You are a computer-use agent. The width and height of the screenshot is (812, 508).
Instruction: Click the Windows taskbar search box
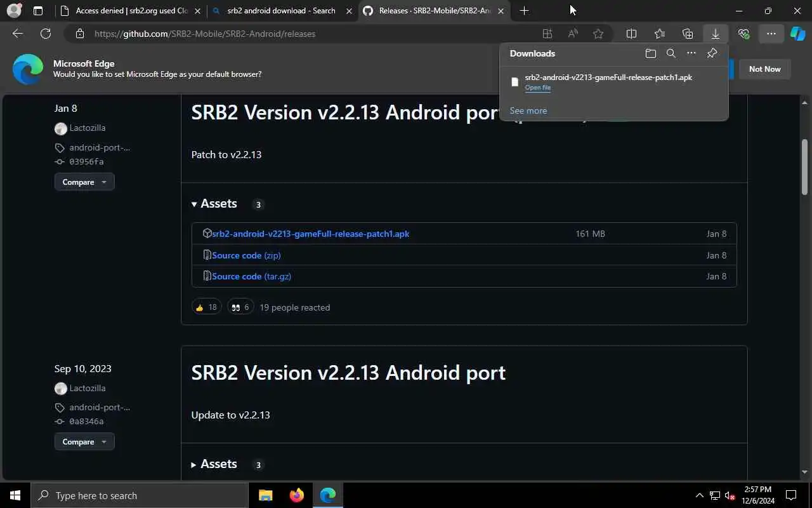[x=140, y=495]
